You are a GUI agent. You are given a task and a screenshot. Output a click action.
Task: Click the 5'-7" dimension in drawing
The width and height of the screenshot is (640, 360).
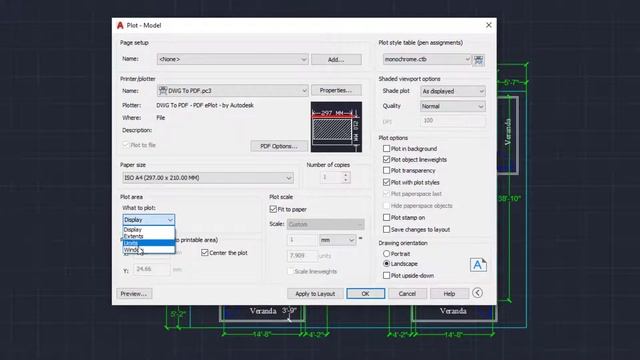[x=511, y=83]
